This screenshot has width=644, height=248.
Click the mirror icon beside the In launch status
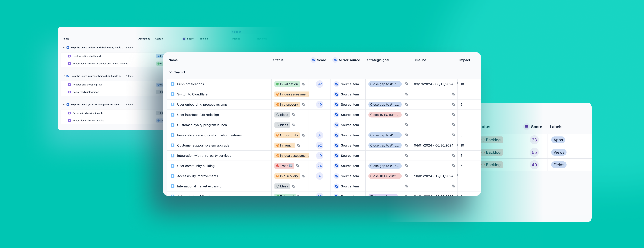pos(299,145)
